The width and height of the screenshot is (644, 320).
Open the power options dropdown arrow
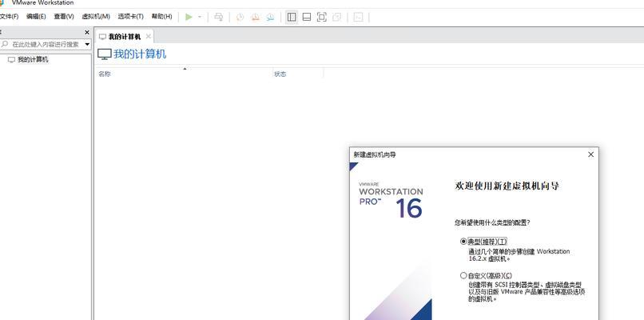click(x=200, y=17)
